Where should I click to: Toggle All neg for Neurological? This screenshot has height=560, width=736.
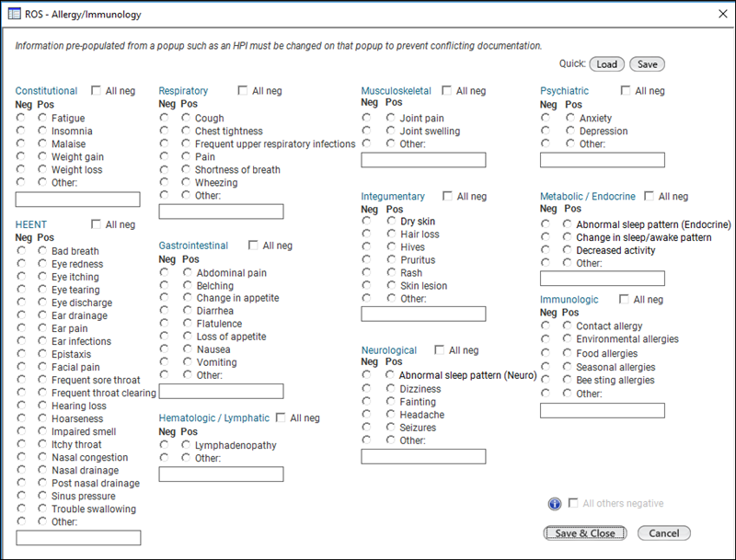point(440,349)
